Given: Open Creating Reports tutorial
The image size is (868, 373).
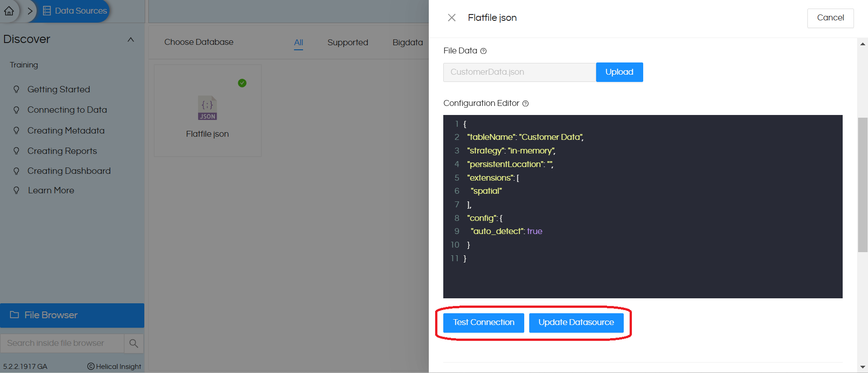Looking at the screenshot, I should (x=62, y=151).
